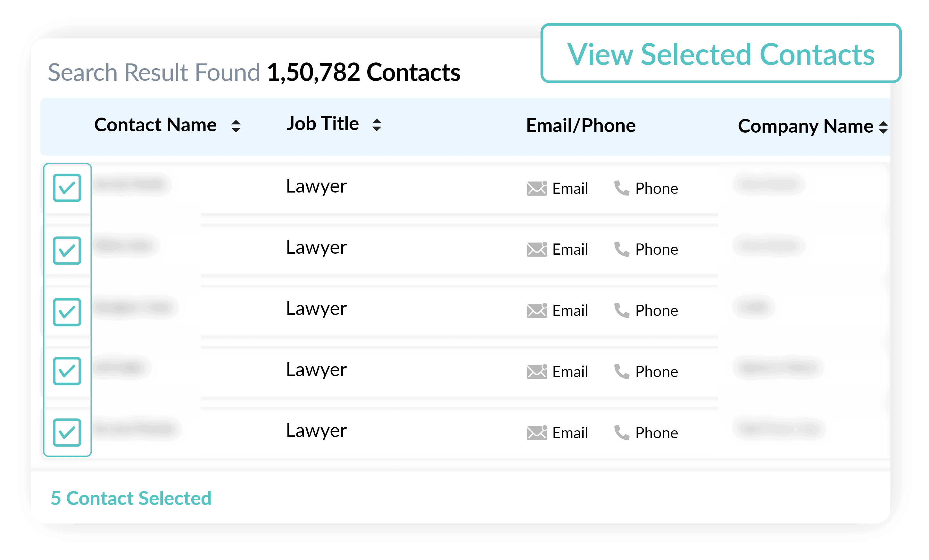Screen dimensions: 929x560
Task: Click Email text in third Lawyer row
Action: 570,310
